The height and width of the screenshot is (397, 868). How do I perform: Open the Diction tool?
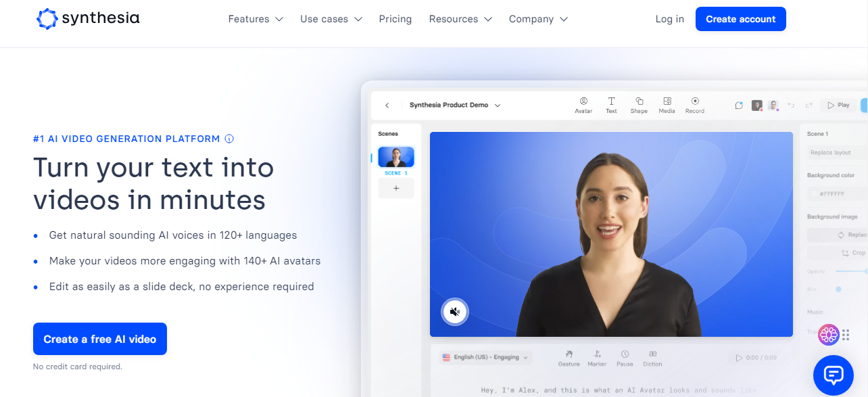click(x=652, y=358)
